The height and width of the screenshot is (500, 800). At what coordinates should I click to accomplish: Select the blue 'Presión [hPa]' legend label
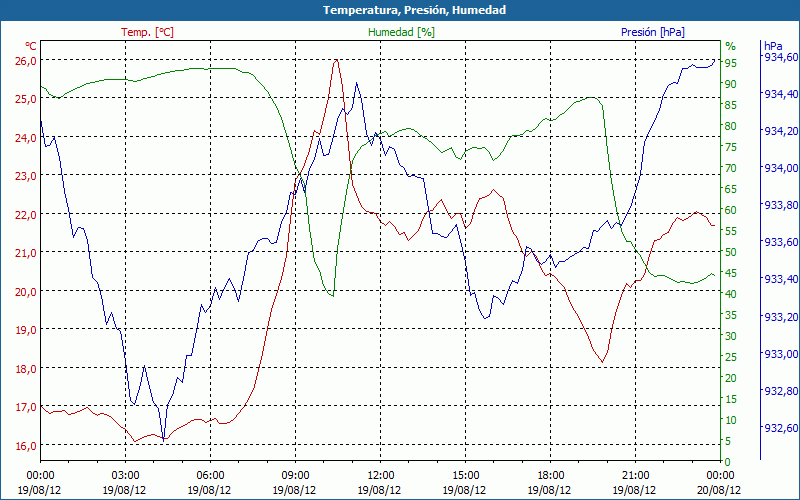(653, 32)
